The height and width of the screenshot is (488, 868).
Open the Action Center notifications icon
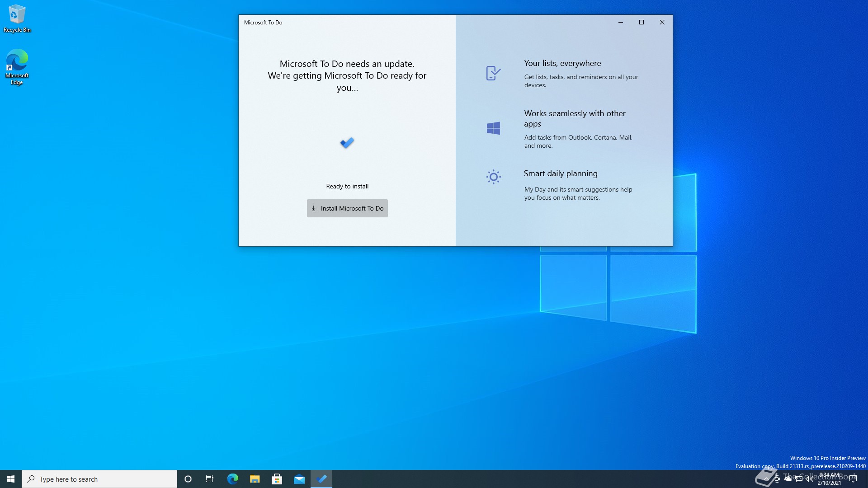[x=854, y=479]
